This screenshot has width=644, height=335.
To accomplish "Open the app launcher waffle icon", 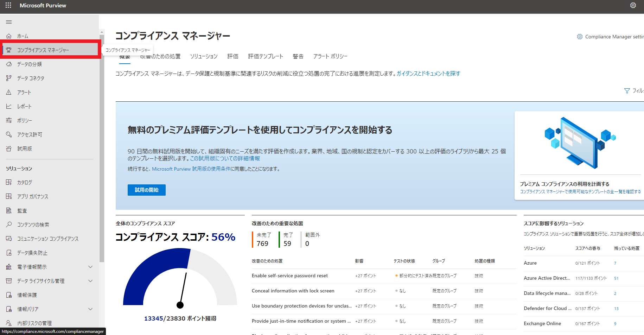I will [x=8, y=5].
